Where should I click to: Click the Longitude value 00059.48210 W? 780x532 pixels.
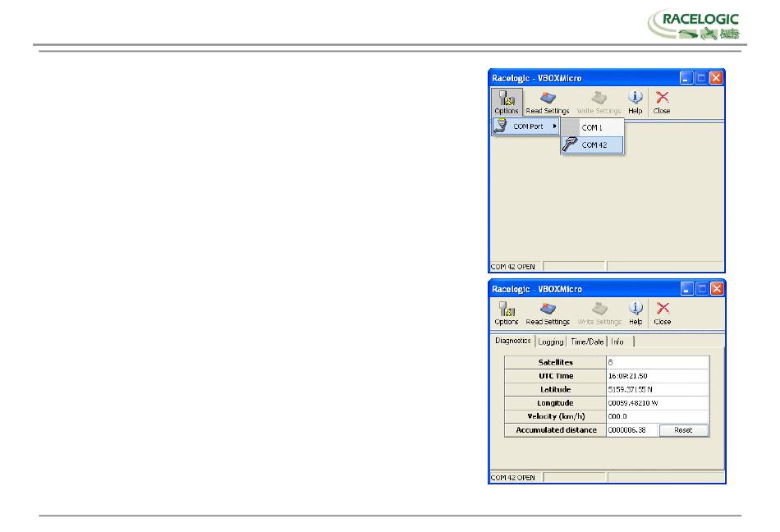658,403
